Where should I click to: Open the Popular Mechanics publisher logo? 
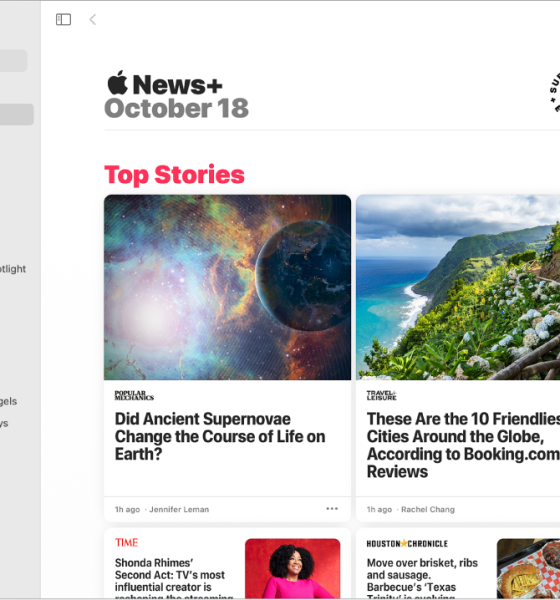click(x=134, y=395)
